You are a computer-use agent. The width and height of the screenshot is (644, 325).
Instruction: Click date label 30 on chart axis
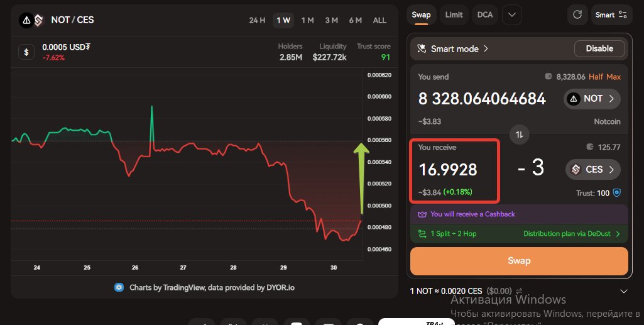point(334,267)
